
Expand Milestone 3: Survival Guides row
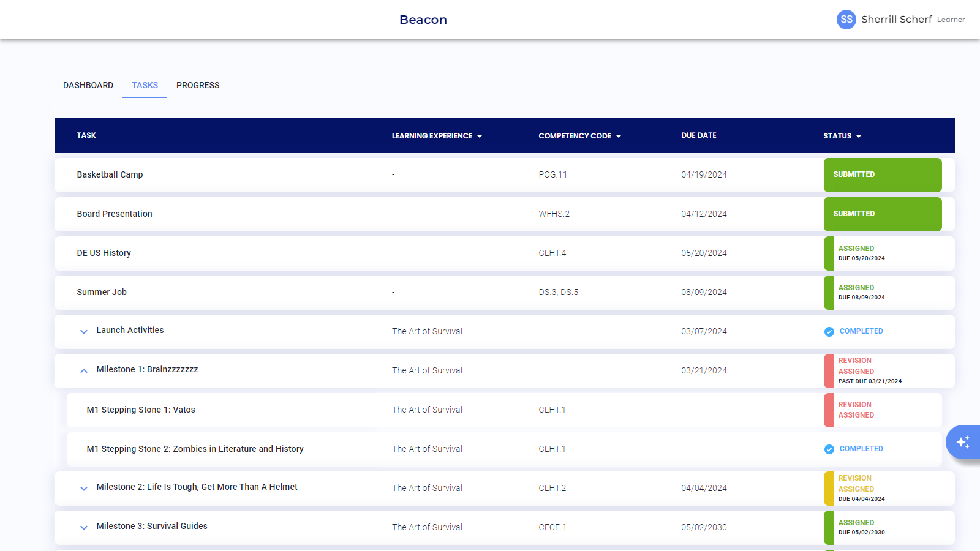tap(84, 528)
